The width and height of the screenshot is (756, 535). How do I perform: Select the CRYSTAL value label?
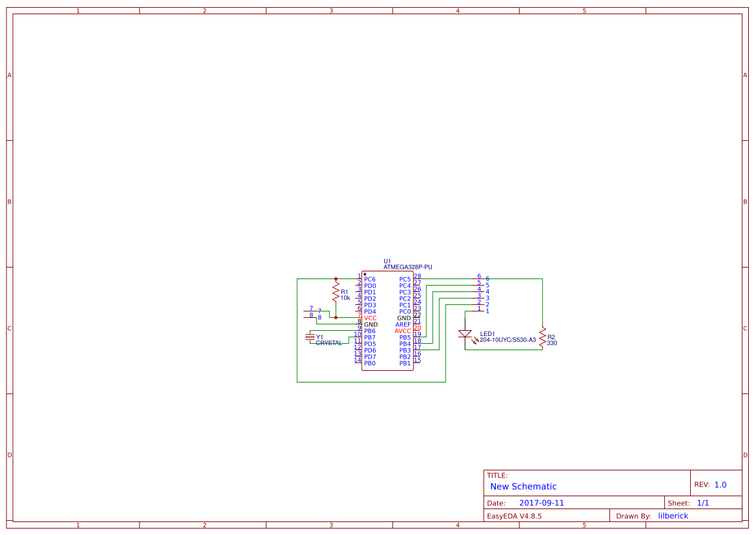tap(329, 343)
